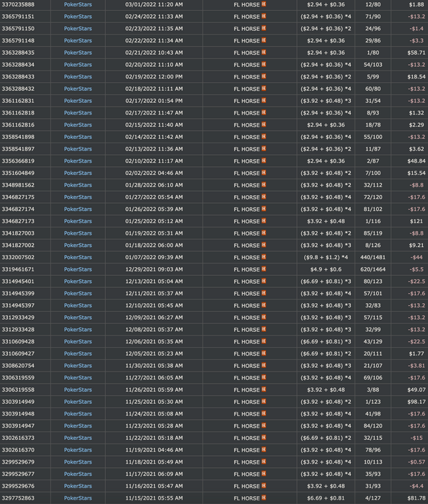Click orange HORSE icon in row 3346827175
Image resolution: width=428 pixels, height=504 pixels.
pyautogui.click(x=264, y=197)
